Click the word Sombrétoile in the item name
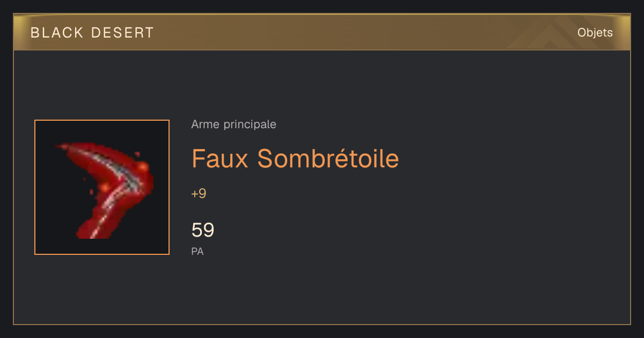Viewport: 644px width, 338px height. point(328,158)
